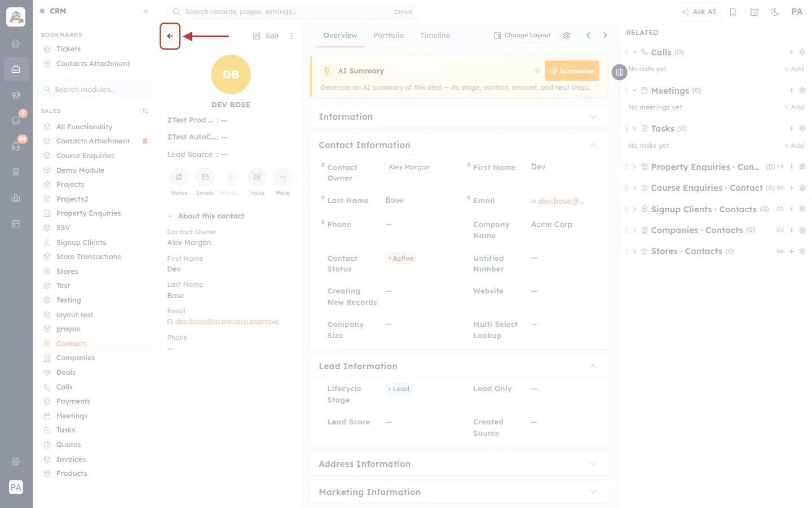Focus the Search modules field
812x508 pixels.
click(x=96, y=90)
